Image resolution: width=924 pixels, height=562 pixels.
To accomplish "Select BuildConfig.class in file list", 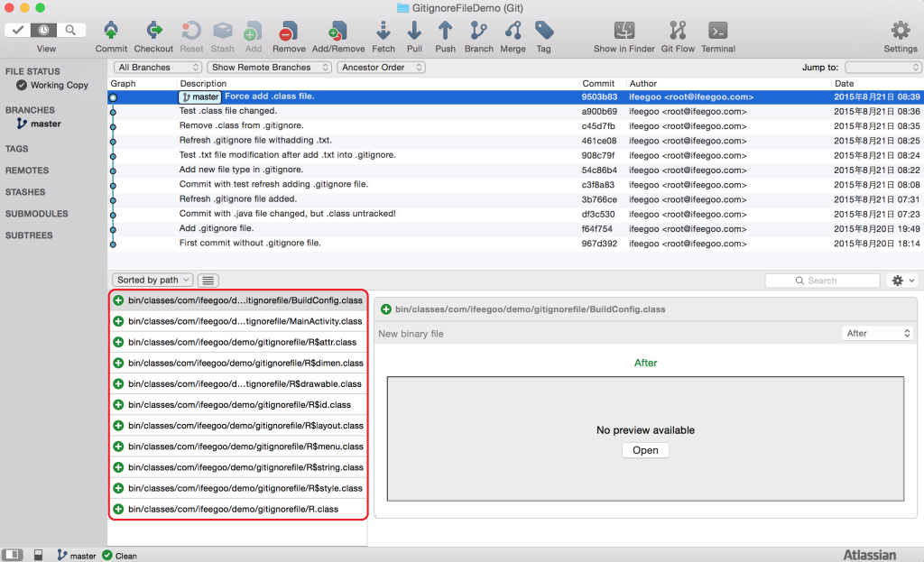I will pos(238,300).
